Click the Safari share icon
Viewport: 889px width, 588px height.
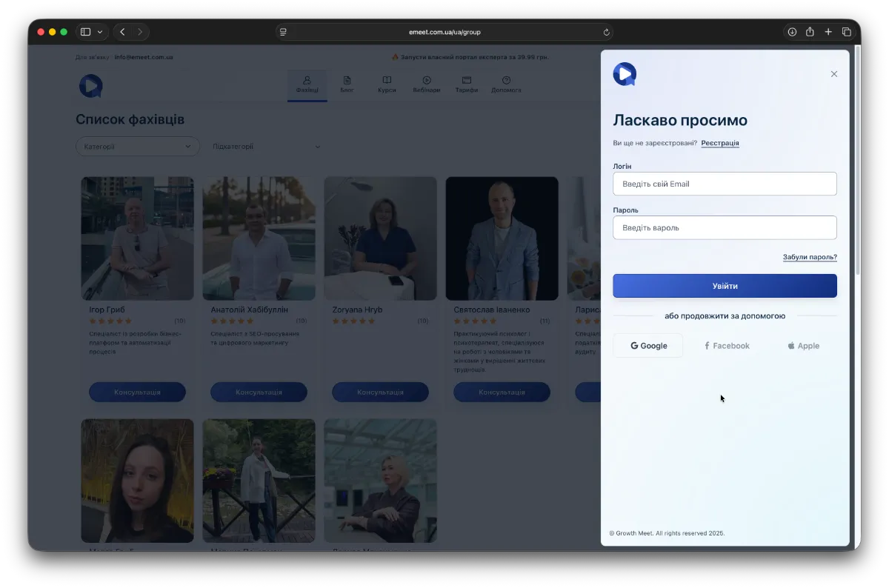coord(810,32)
